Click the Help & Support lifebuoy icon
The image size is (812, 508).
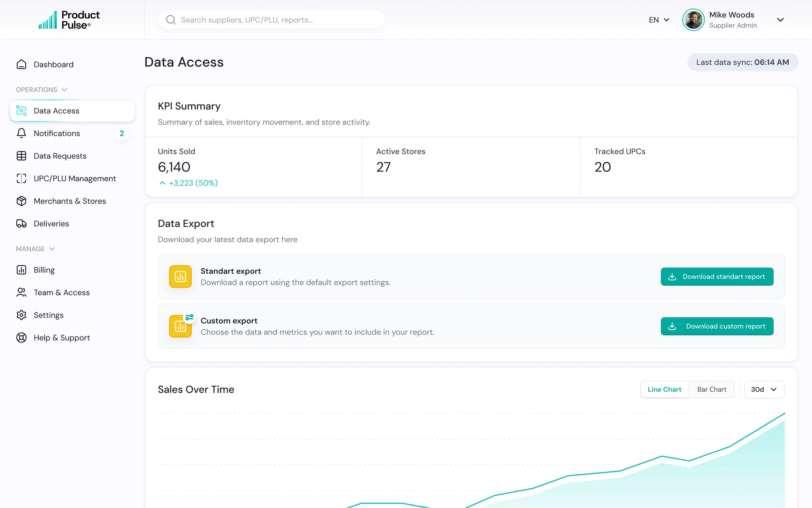coord(21,338)
